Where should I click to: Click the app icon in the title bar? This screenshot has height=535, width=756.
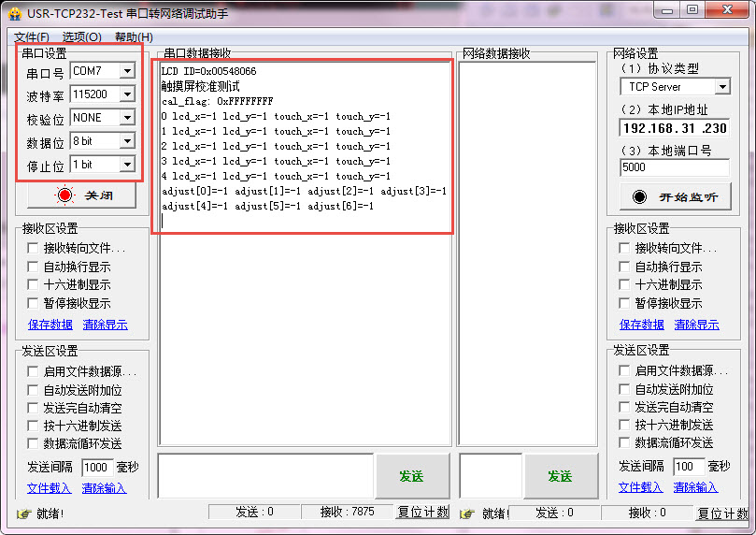[15, 13]
